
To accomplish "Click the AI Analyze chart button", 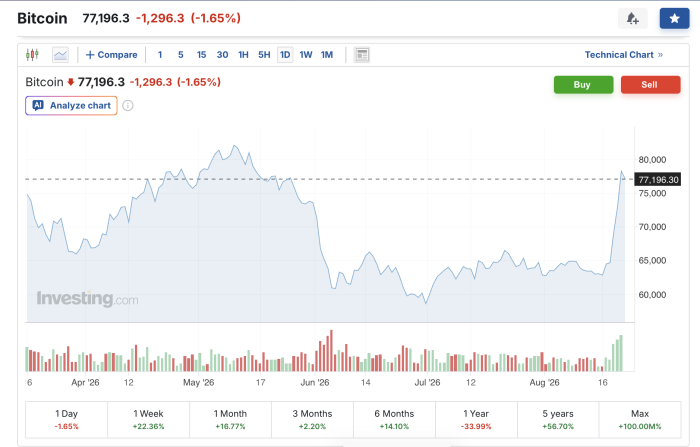I will [x=71, y=106].
